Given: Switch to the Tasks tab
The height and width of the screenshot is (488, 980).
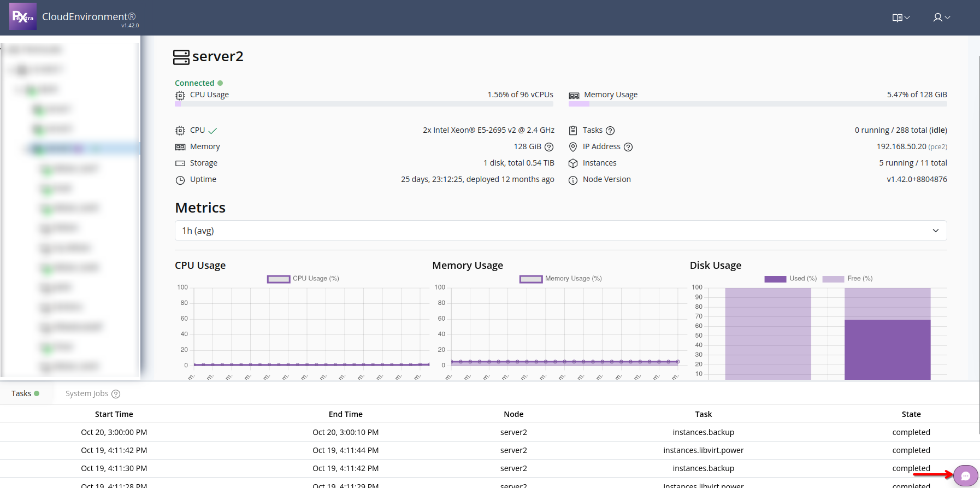Looking at the screenshot, I should 25,393.
